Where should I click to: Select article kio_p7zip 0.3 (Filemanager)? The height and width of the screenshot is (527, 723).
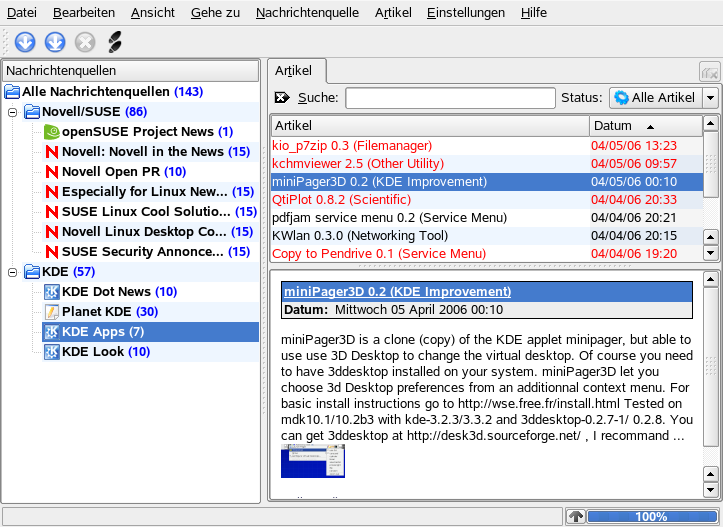pos(486,146)
